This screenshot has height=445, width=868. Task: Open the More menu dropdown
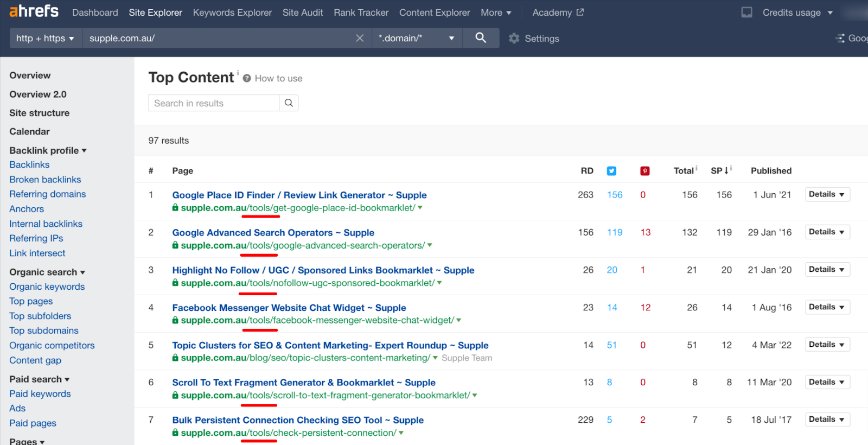coord(496,12)
